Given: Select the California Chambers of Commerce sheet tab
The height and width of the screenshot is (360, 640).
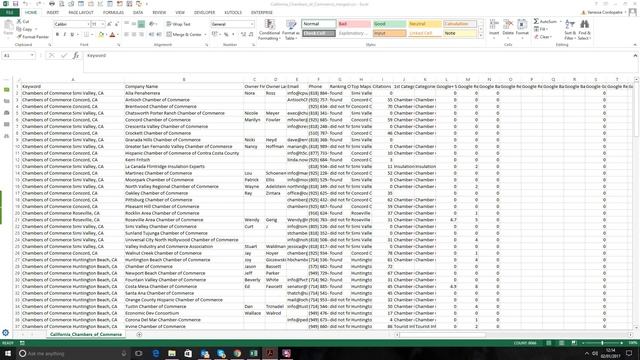Looking at the screenshot, I should click(x=86, y=334).
